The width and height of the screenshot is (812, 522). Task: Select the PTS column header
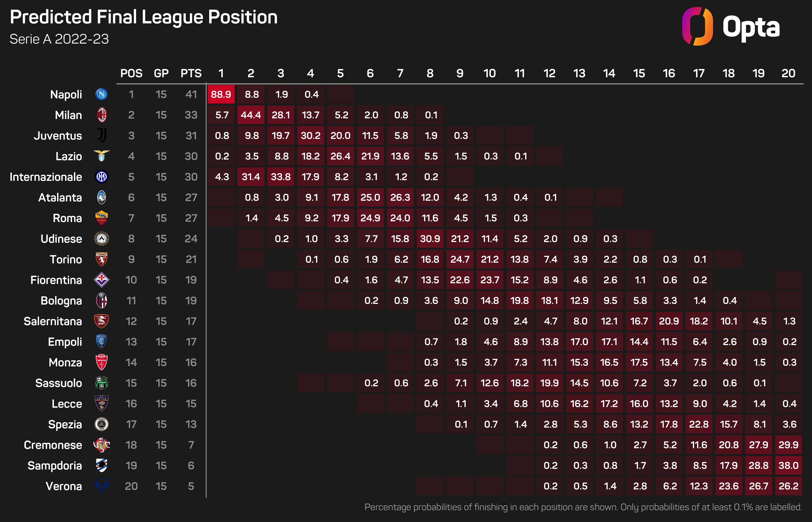point(191,73)
